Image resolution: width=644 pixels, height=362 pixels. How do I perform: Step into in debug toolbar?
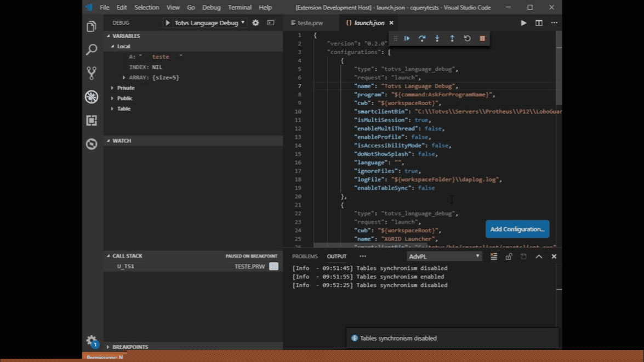(x=437, y=38)
